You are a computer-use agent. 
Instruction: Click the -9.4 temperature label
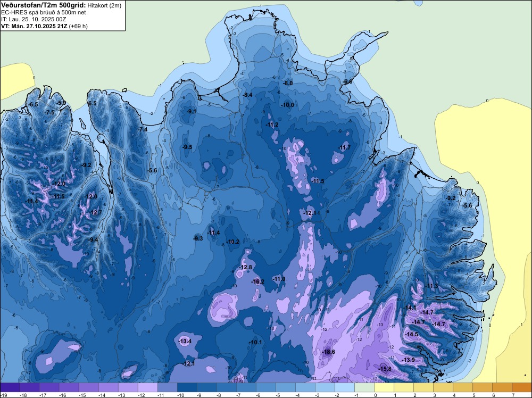tap(93, 239)
